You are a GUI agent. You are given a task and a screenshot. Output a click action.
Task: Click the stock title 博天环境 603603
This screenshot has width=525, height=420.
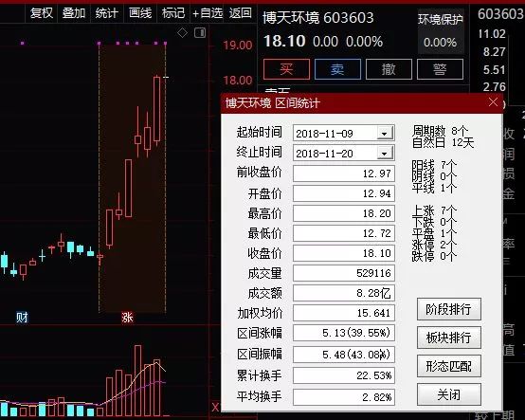pos(318,17)
